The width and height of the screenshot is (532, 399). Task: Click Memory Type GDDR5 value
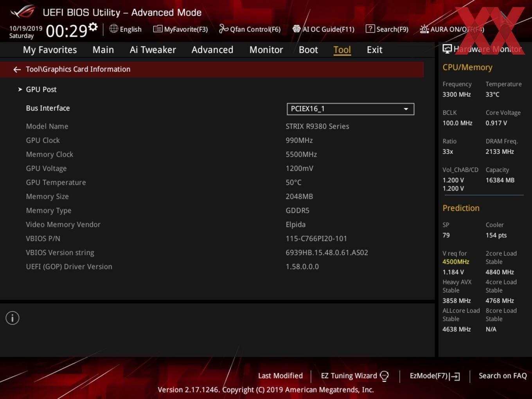[297, 211]
